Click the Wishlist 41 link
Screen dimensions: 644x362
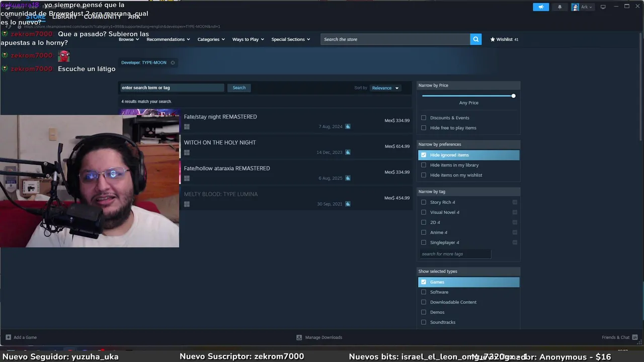pyautogui.click(x=504, y=39)
